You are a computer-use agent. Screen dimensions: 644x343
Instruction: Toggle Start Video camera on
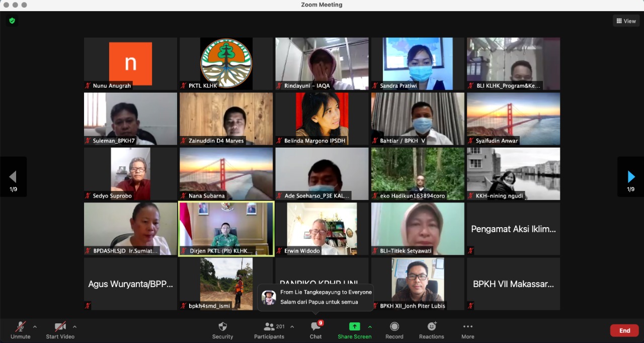pyautogui.click(x=60, y=327)
